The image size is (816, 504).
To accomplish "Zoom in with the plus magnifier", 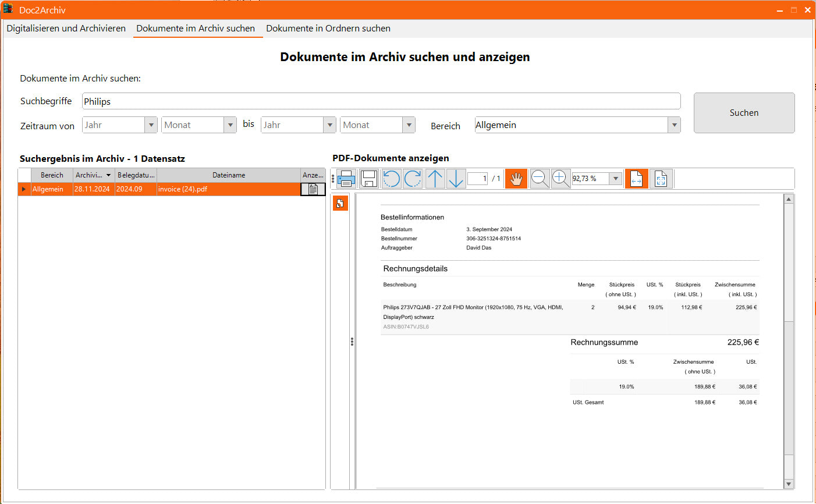I will [x=560, y=179].
